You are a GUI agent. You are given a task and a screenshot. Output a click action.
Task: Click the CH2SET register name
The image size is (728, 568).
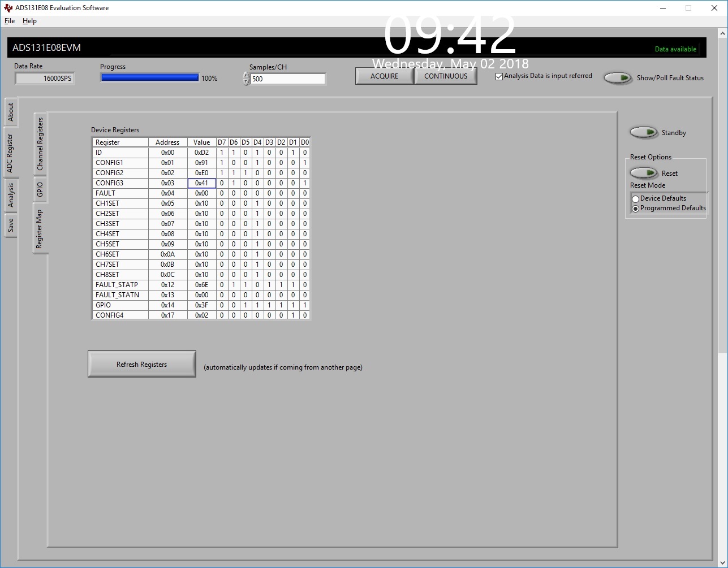pos(120,214)
